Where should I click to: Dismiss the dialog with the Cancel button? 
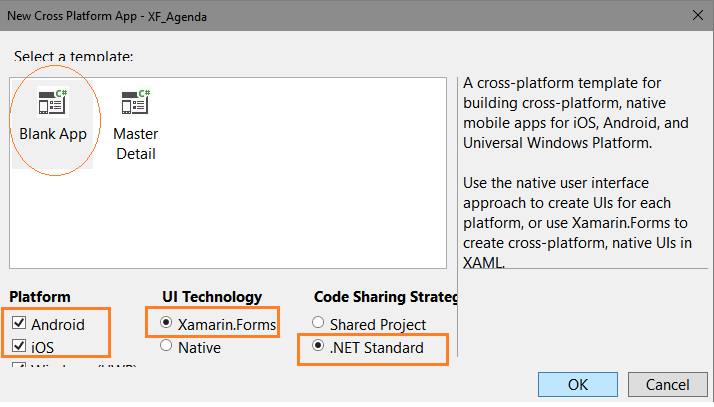tap(668, 385)
